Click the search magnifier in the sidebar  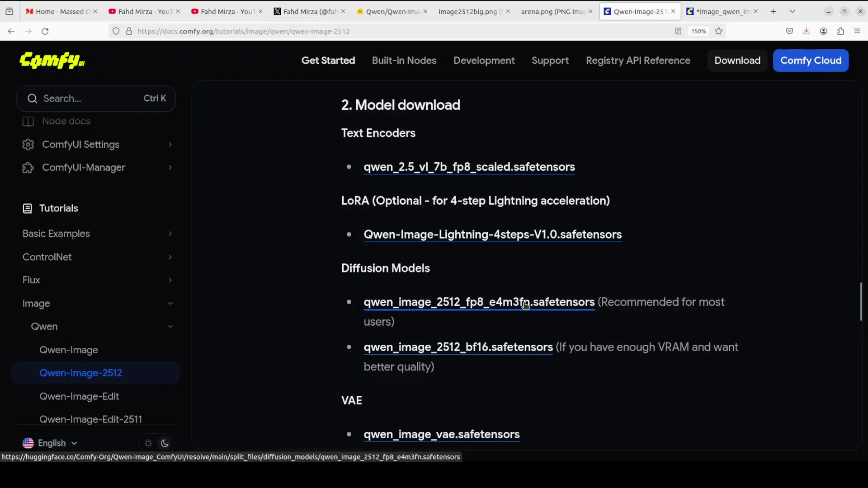tap(32, 99)
